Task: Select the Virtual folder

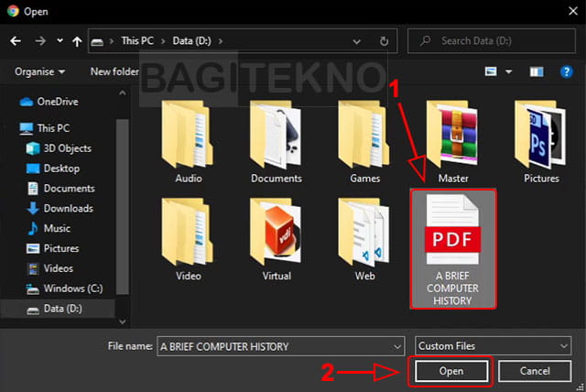Action: click(x=277, y=240)
